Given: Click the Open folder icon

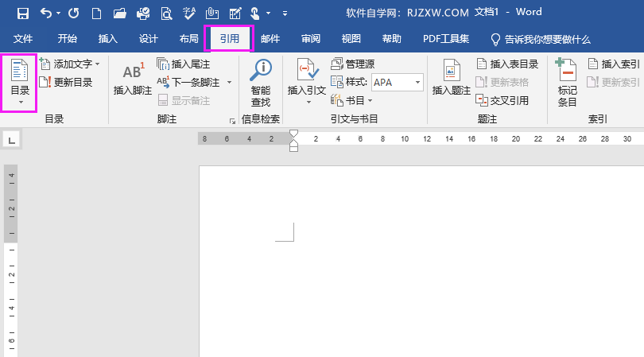Looking at the screenshot, I should click(x=119, y=14).
